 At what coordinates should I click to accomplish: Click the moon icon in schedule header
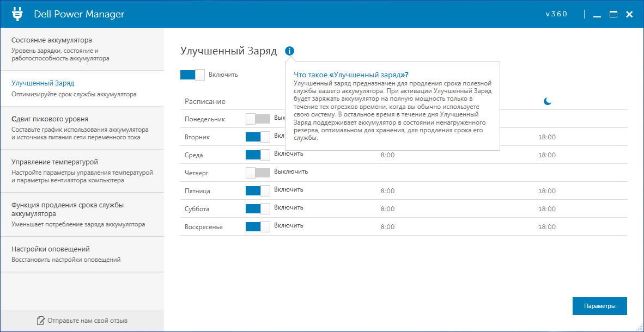[547, 101]
